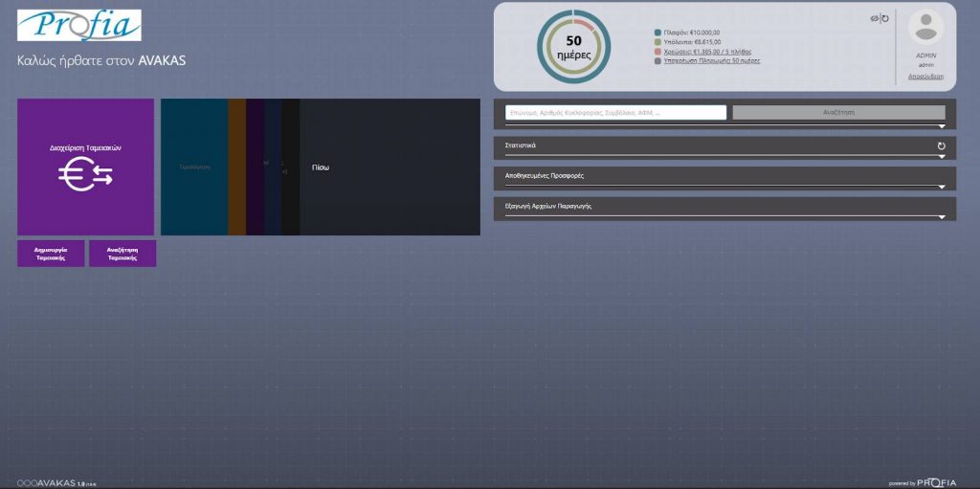Click the hide-balance eye icon

point(874,18)
